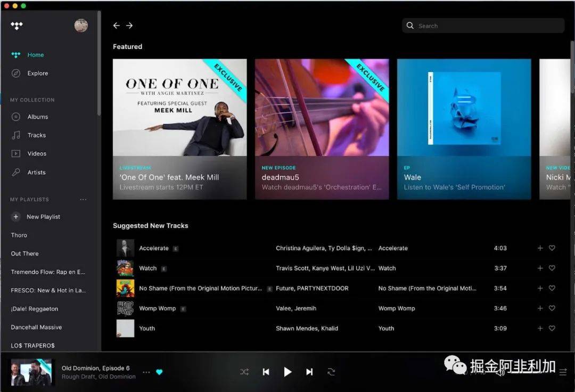Favorite the Youth track
The height and width of the screenshot is (392, 575).
(552, 329)
